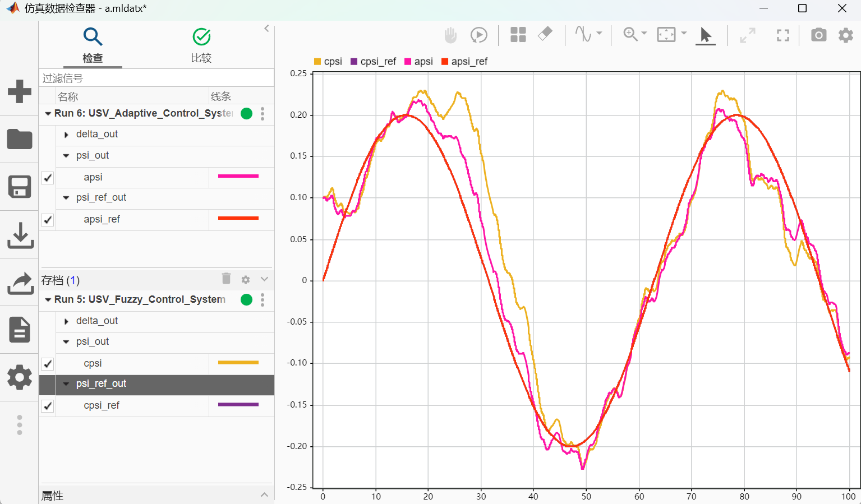Switch to the 比较 compare tab
The image size is (861, 504).
click(201, 45)
